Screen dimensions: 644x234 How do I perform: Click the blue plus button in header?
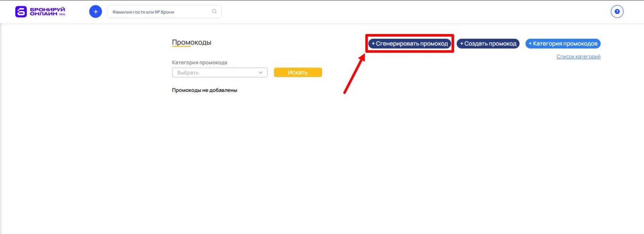[x=95, y=11]
